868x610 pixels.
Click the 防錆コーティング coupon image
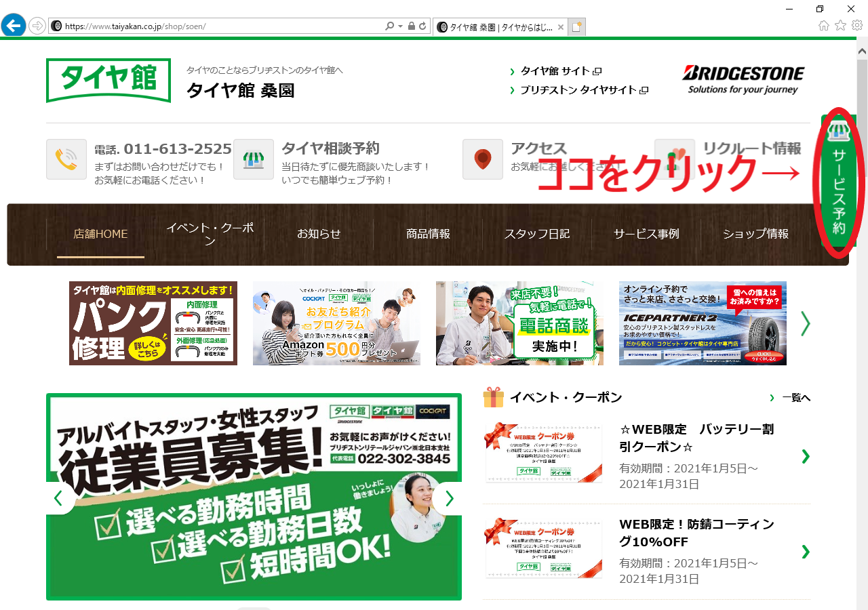pos(544,547)
